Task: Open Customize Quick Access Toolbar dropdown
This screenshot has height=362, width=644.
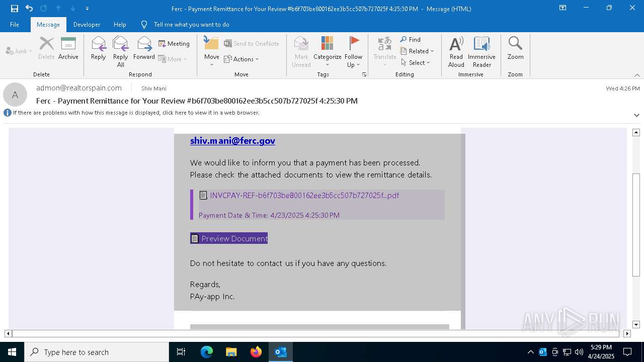Action: point(88,9)
